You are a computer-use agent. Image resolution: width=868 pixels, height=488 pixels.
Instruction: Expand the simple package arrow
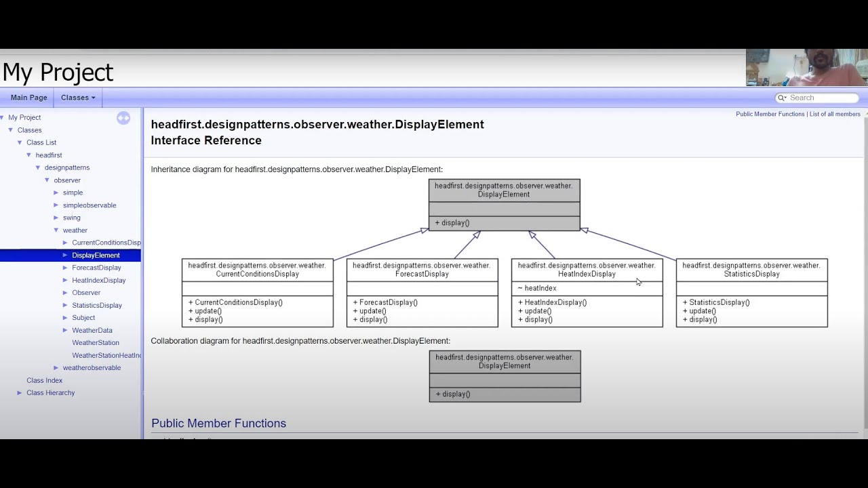click(x=56, y=192)
